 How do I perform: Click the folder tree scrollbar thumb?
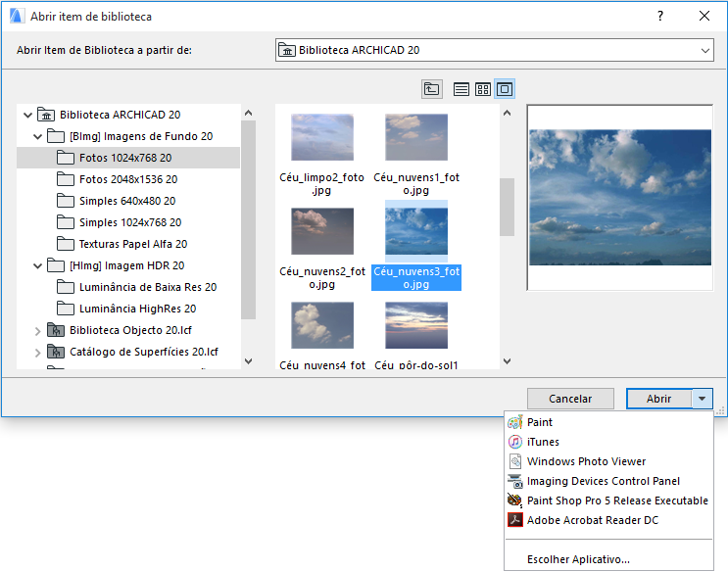pos(249,220)
